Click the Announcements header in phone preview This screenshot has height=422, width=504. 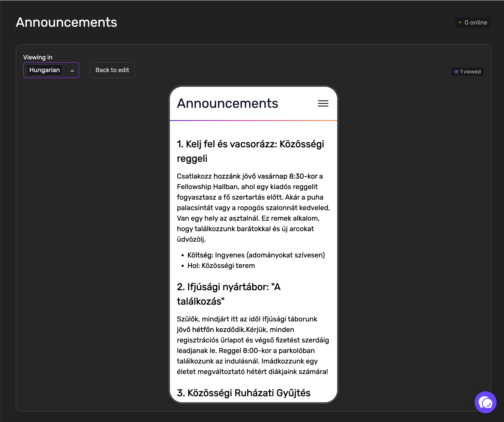point(227,103)
